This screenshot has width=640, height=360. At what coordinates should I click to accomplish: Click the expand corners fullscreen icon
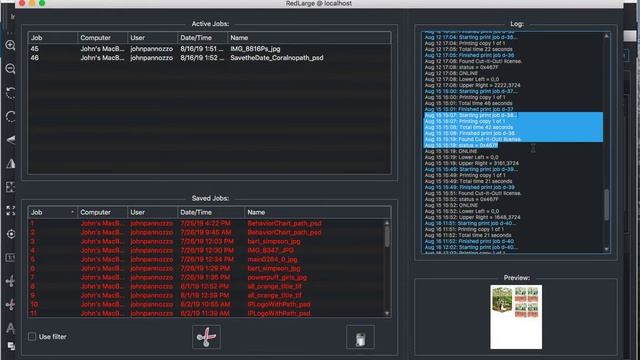11,211
